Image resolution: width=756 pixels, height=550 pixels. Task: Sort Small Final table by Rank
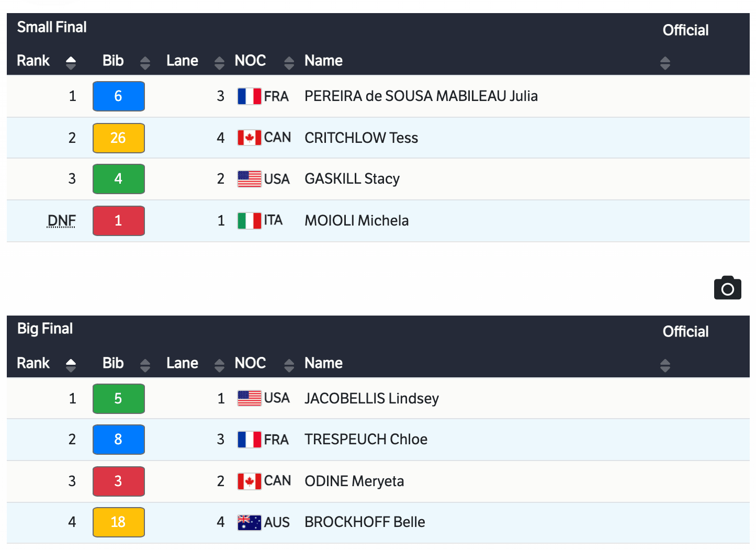tap(71, 63)
